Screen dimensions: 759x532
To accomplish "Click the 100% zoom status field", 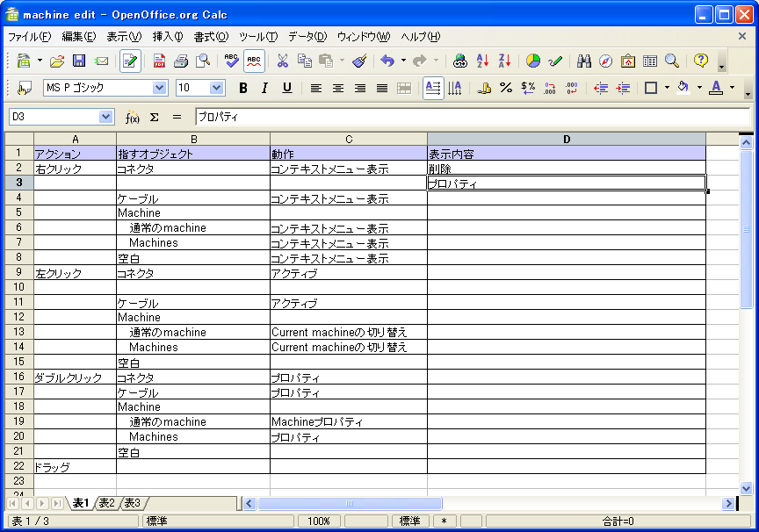I will [x=320, y=521].
